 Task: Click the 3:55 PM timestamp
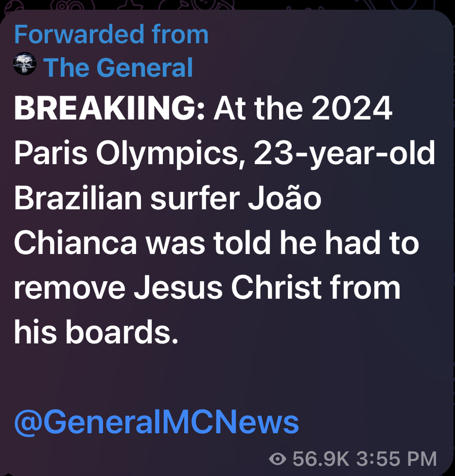coord(396,459)
